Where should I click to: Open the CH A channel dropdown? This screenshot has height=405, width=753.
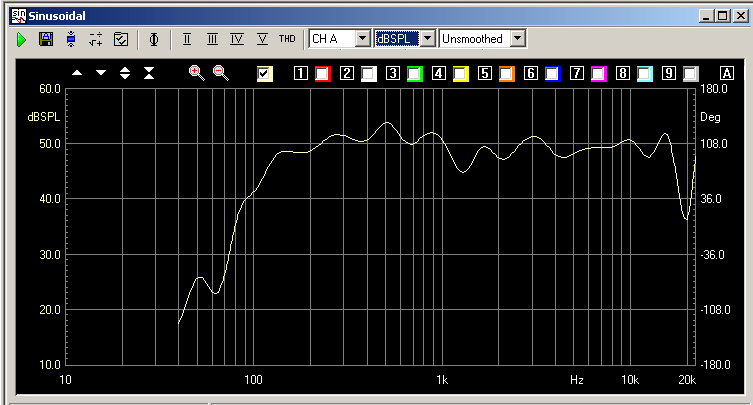(363, 38)
